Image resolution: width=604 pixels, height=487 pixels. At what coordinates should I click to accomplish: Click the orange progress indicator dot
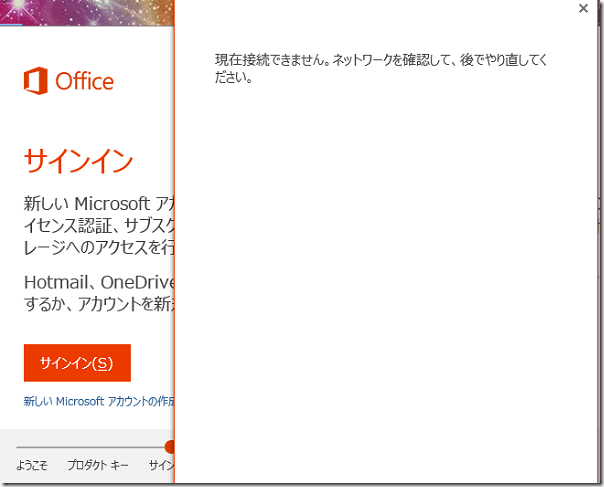tap(171, 446)
